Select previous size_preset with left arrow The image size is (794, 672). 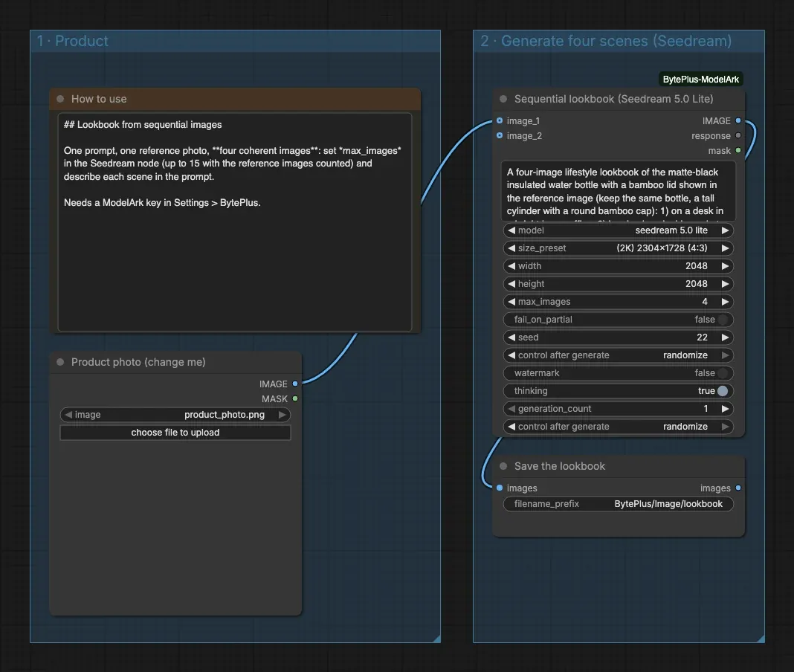(x=511, y=248)
